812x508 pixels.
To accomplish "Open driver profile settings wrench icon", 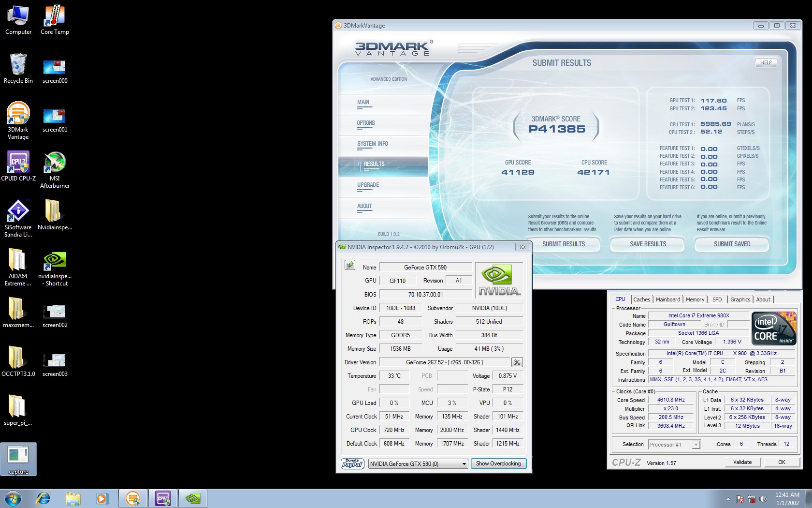I will (x=517, y=362).
